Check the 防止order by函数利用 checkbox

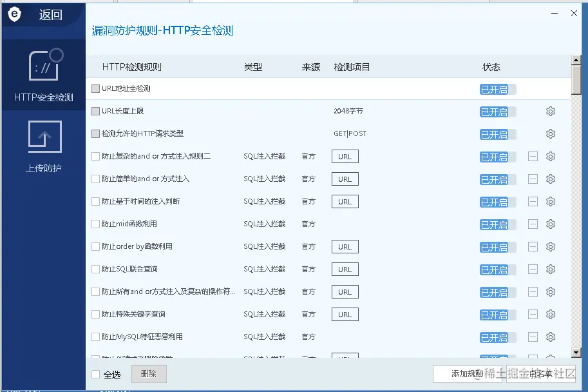tap(95, 246)
